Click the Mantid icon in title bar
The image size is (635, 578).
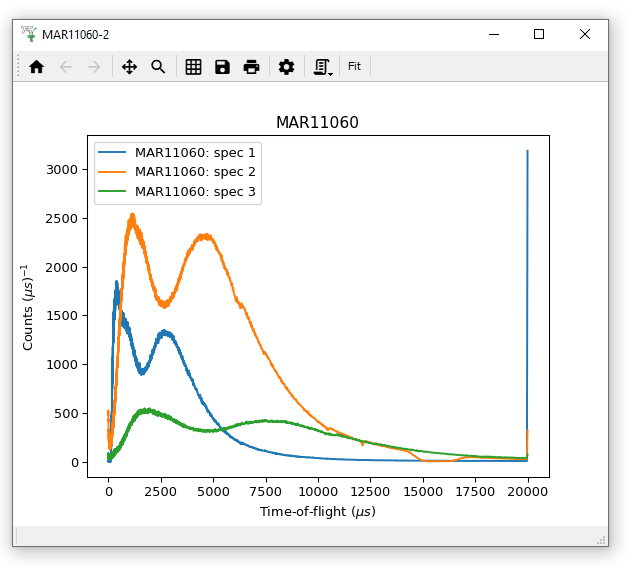(28, 34)
